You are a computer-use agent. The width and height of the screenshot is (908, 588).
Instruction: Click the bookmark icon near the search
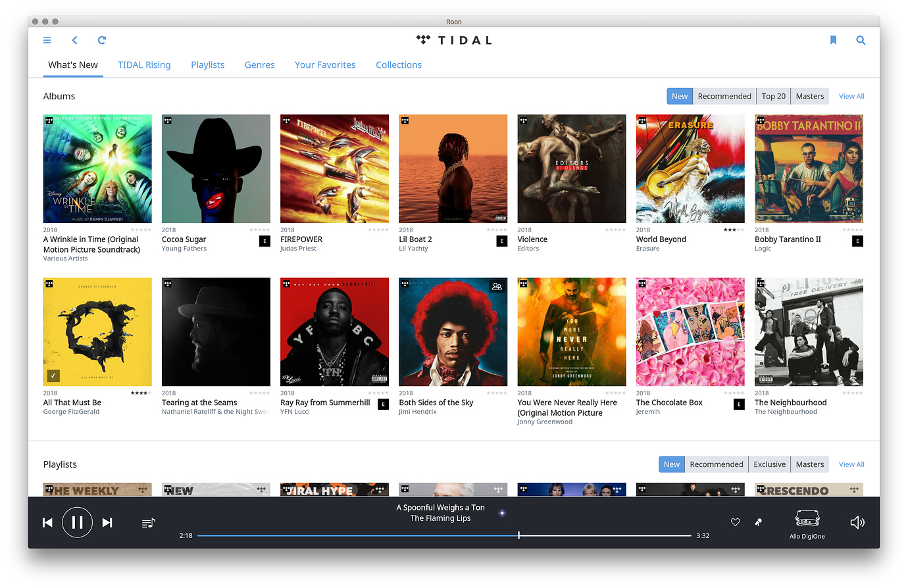pyautogui.click(x=833, y=40)
